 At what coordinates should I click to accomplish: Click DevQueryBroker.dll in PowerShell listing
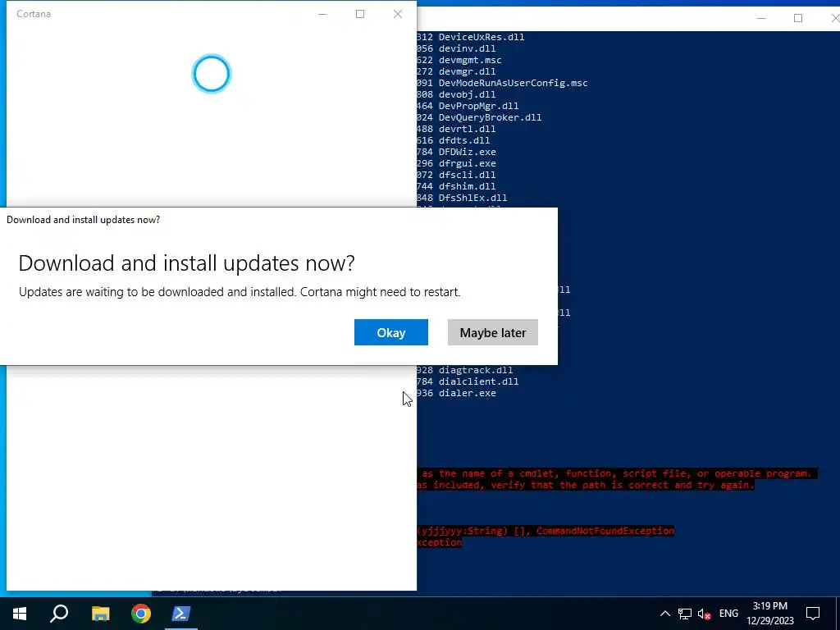point(490,117)
